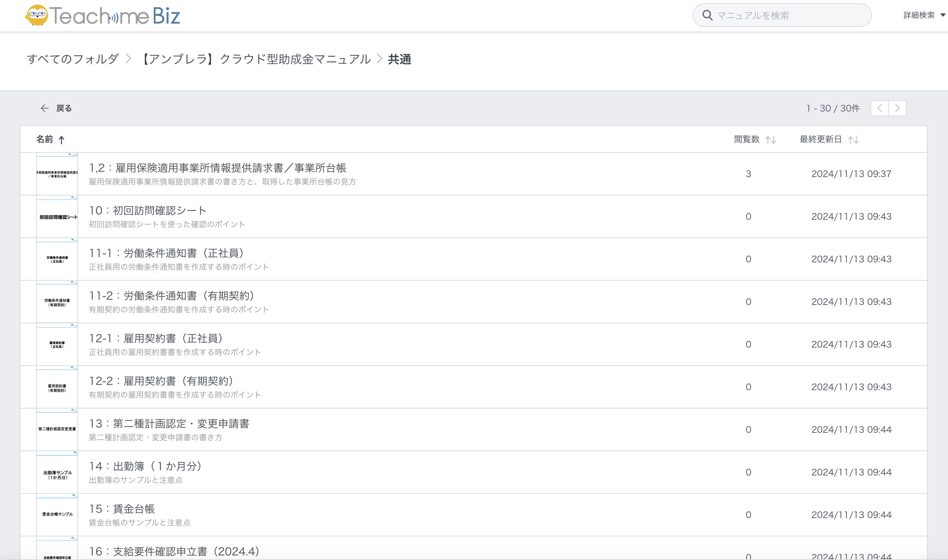The height and width of the screenshot is (560, 948).
Task: Click the 名前 column header
Action: 45,139
